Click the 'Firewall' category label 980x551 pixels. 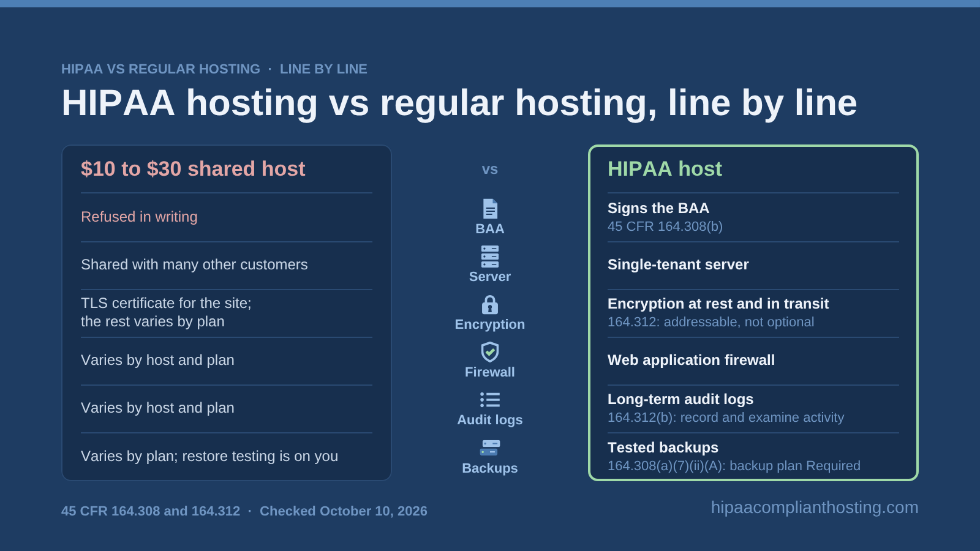490,372
